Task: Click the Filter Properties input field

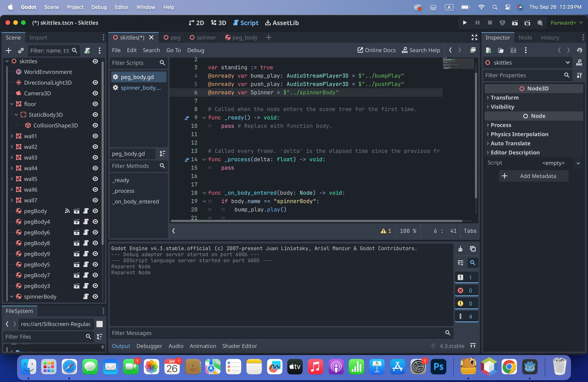Action: click(524, 75)
